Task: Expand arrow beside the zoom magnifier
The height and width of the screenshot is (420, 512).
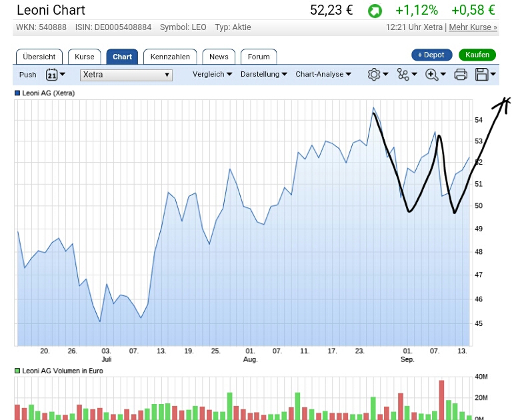Action: (443, 74)
